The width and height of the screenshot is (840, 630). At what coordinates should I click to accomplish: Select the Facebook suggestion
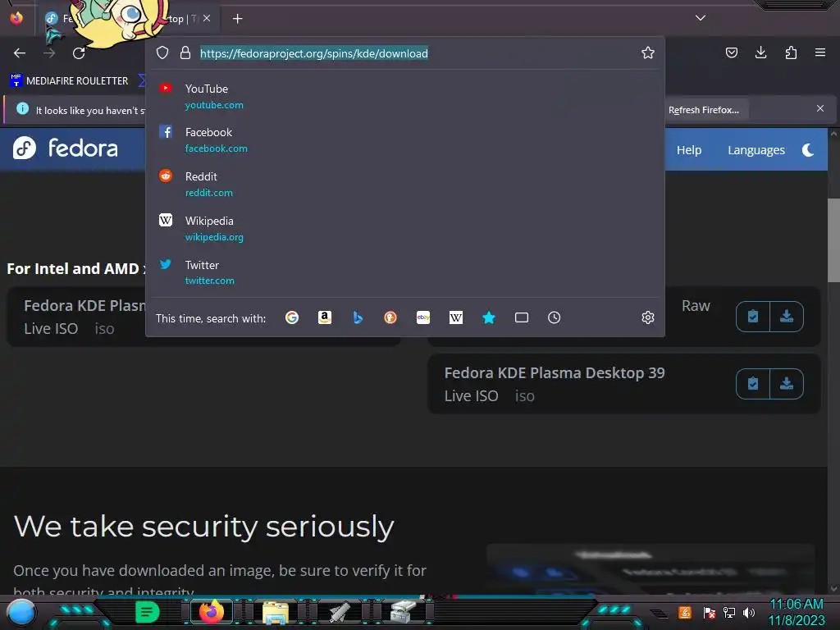click(x=405, y=139)
